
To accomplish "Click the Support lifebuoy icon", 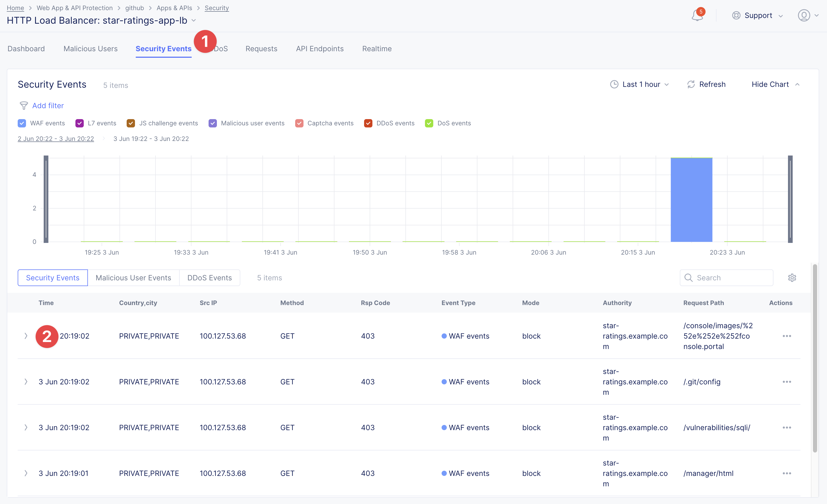I will tap(736, 15).
